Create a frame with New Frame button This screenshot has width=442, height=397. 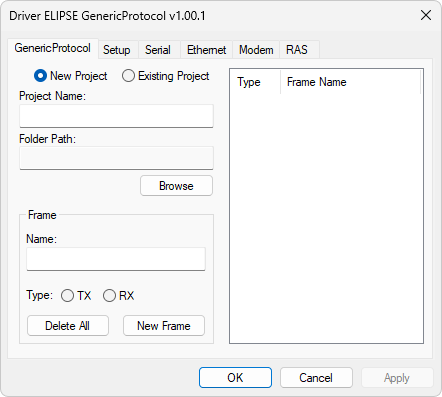(164, 326)
